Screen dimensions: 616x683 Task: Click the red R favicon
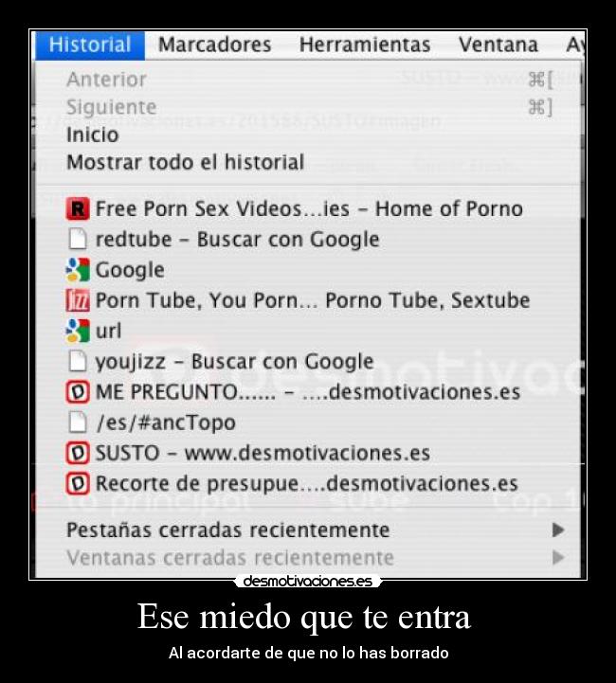pos(78,208)
